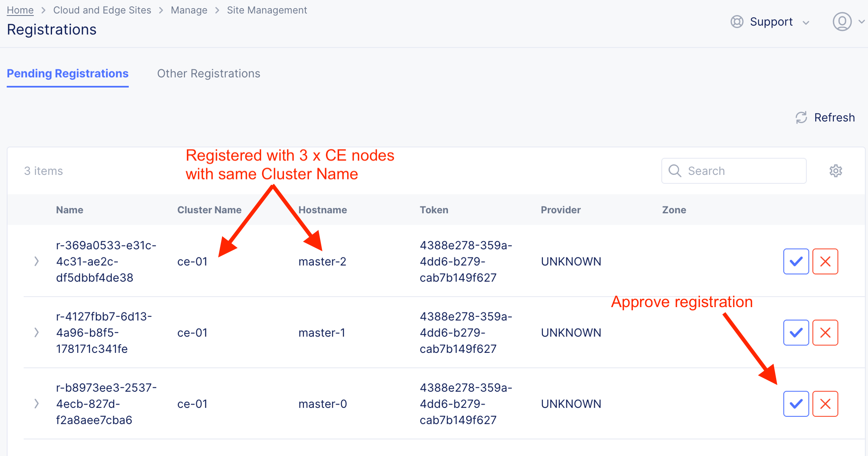Expand the r-4127fbb7 registration row

coord(36,333)
